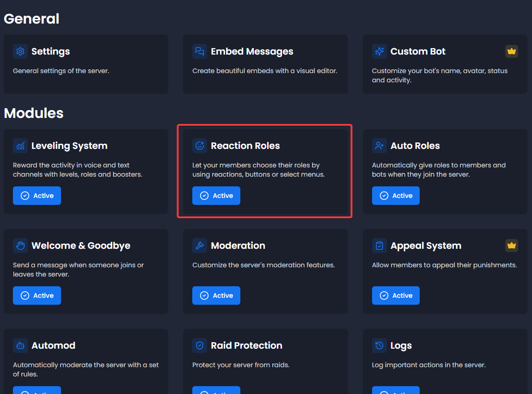Viewport: 532px width, 394px height.
Task: Toggle the Leveling System Active button
Action: [37, 196]
